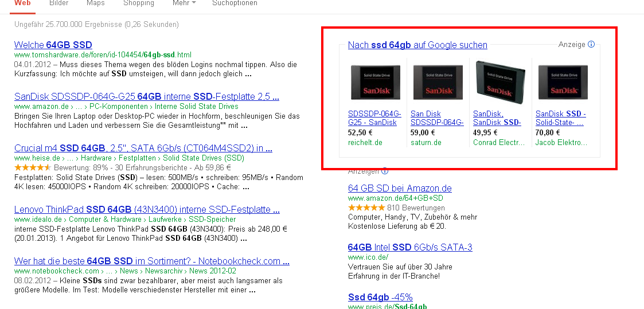644x309 pixels.
Task: Open the Bilder search tab
Action: (x=58, y=3)
